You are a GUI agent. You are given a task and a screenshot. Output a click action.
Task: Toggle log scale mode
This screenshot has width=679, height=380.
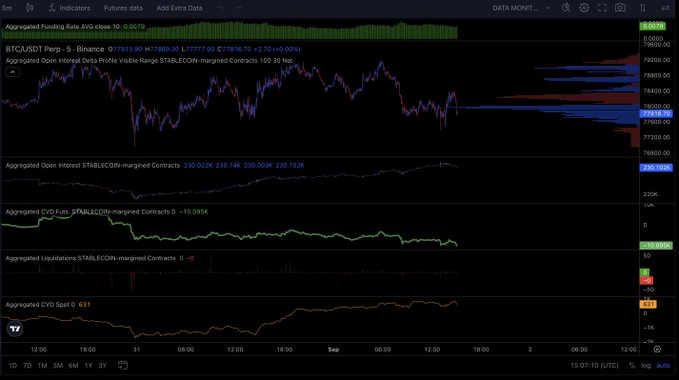click(646, 366)
